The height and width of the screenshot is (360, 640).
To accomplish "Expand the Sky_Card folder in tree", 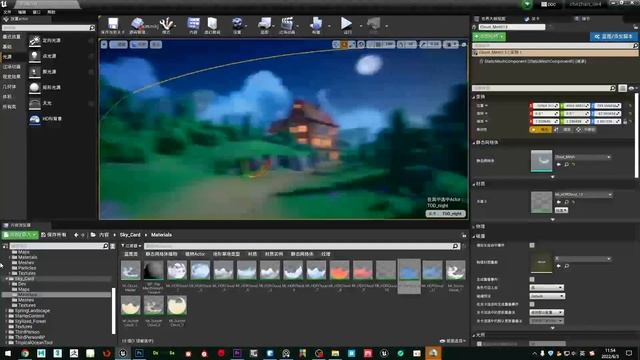I will tap(7, 279).
